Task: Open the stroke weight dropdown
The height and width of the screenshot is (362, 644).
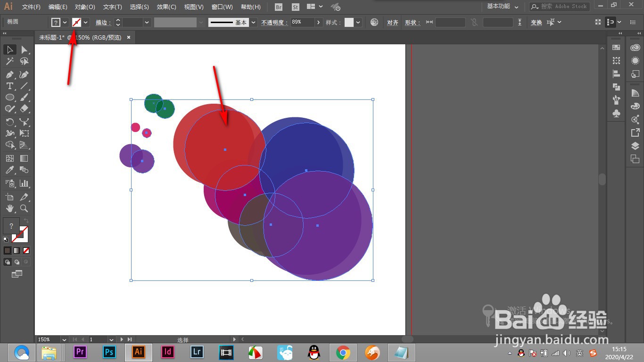Action: (x=147, y=22)
